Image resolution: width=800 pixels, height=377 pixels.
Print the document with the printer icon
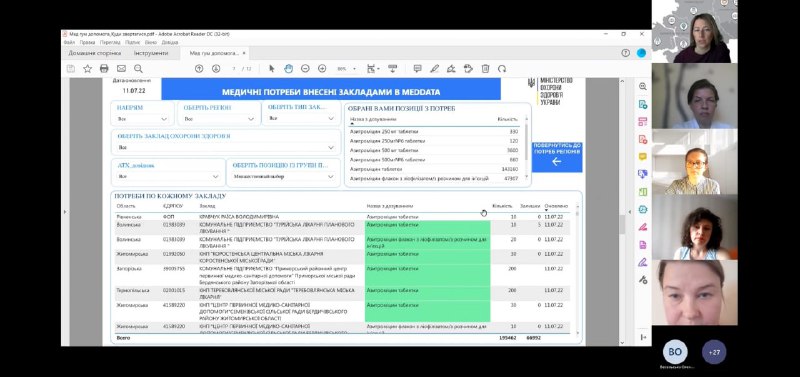click(104, 68)
